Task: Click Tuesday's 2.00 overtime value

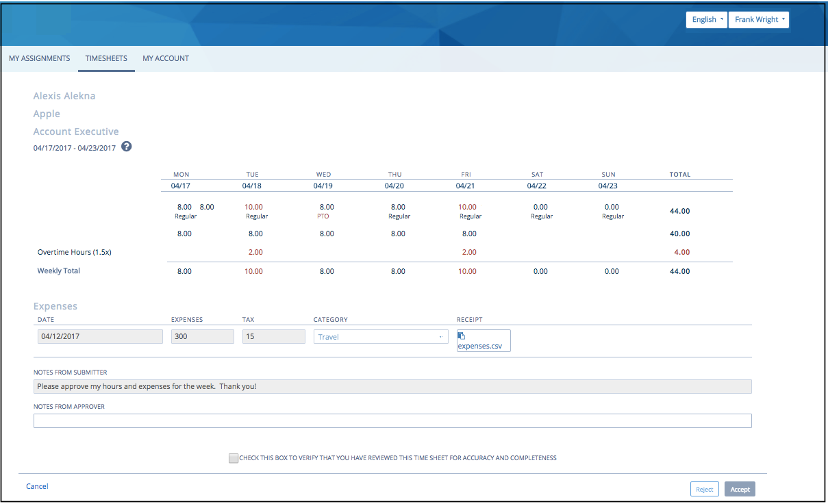Action: [x=255, y=252]
